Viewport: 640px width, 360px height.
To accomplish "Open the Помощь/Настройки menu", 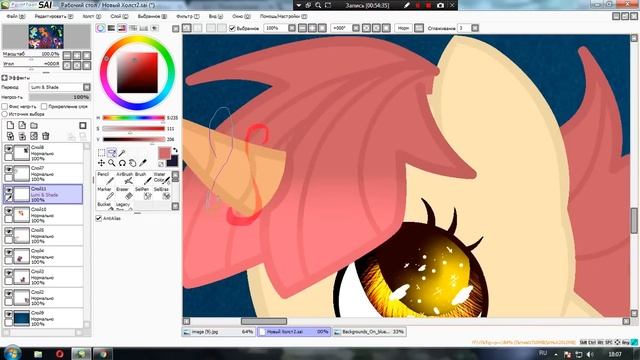I will (x=283, y=16).
